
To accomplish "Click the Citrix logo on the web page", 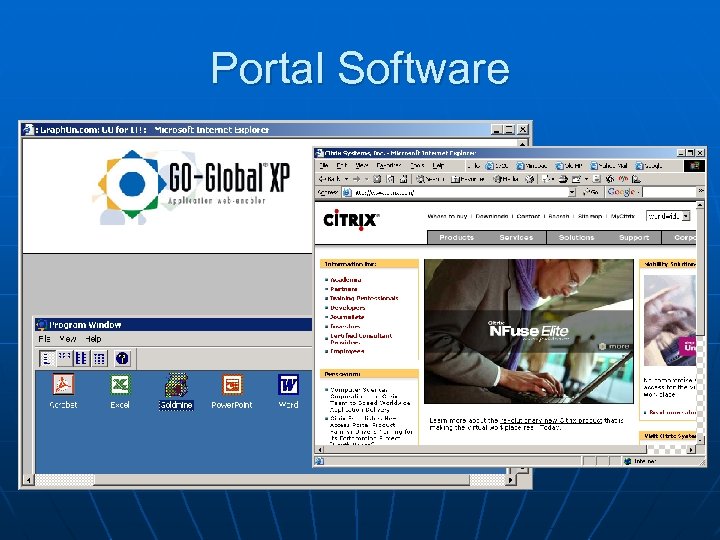I will (x=351, y=220).
